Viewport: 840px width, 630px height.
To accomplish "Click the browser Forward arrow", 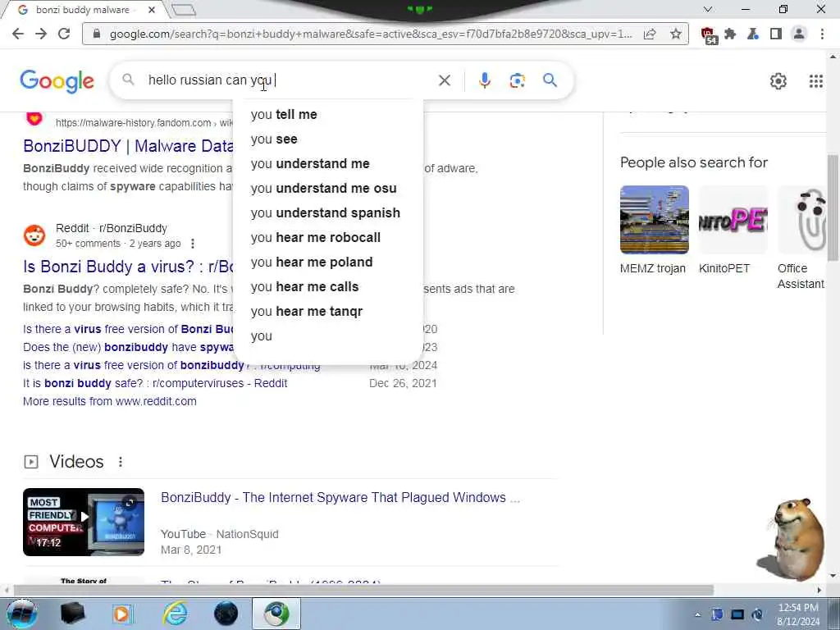I will 41,34.
